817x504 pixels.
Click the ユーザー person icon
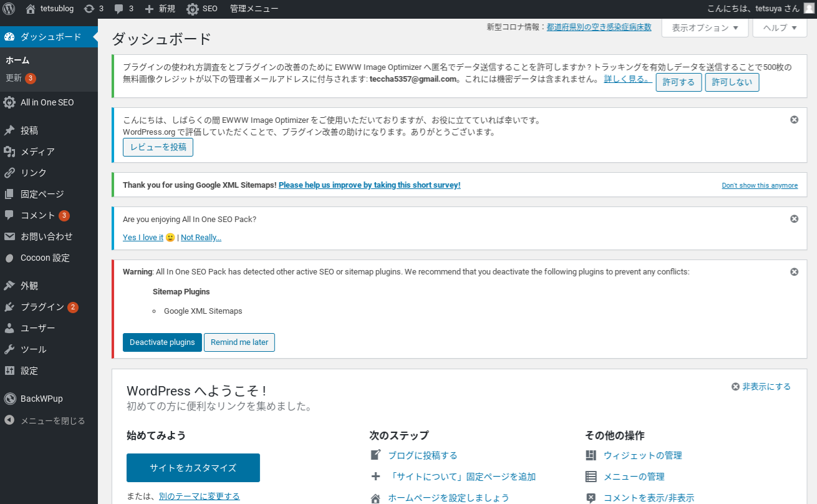click(x=9, y=328)
